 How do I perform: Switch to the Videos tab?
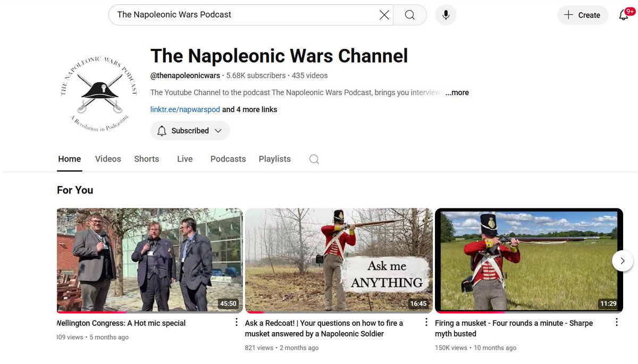108,159
